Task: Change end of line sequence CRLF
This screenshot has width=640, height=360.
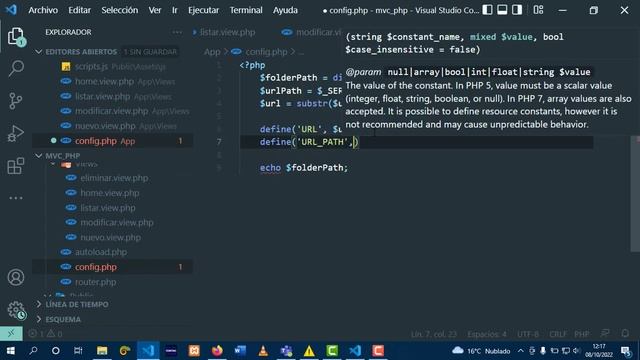Action: [x=557, y=334]
